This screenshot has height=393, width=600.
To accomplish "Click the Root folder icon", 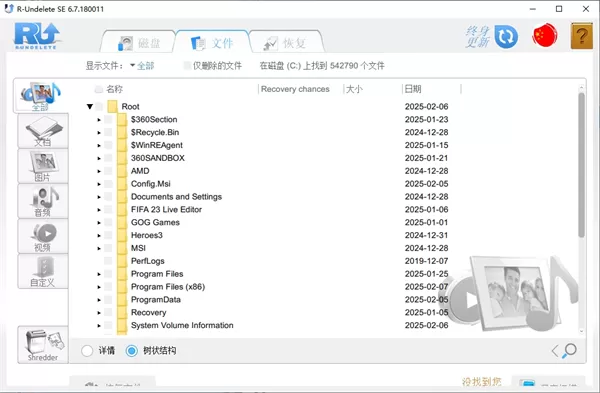I will 112,106.
